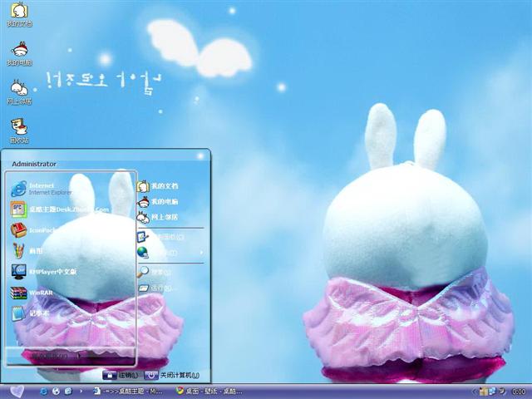Open My Documents (我的文档) desktop icon
The image size is (532, 399).
[x=19, y=12]
